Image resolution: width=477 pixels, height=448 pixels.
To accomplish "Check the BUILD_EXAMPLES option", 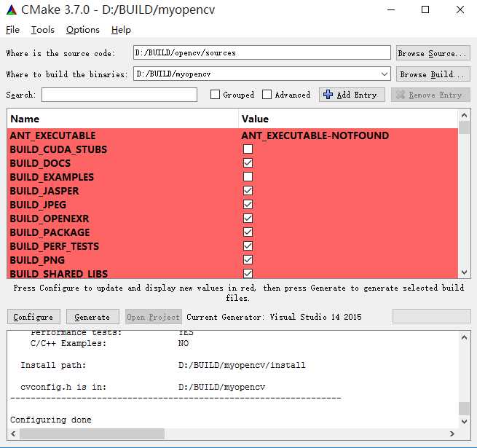I will (248, 176).
